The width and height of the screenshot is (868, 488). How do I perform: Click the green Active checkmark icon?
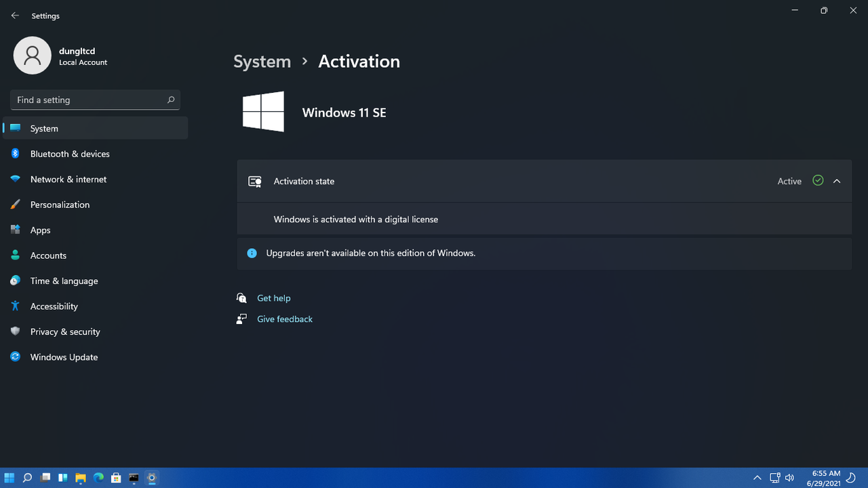818,180
